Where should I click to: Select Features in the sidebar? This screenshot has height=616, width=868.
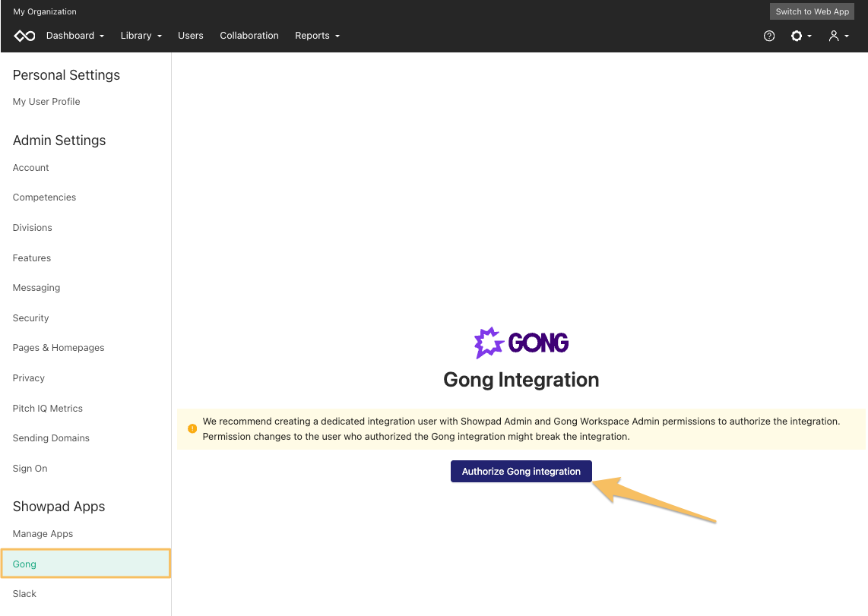pyautogui.click(x=32, y=257)
